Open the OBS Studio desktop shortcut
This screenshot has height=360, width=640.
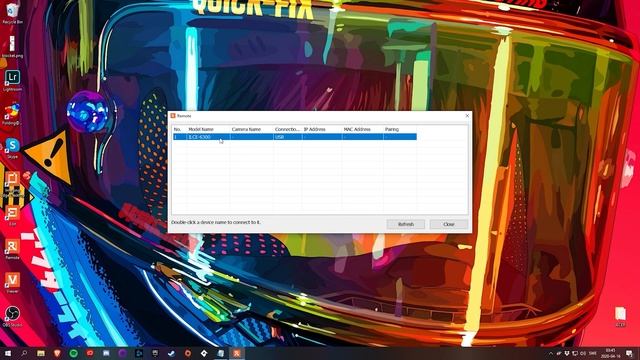click(12, 316)
